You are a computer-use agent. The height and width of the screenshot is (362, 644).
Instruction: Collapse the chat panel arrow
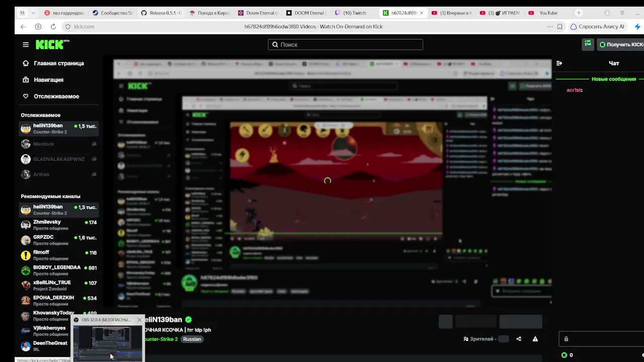click(559, 63)
